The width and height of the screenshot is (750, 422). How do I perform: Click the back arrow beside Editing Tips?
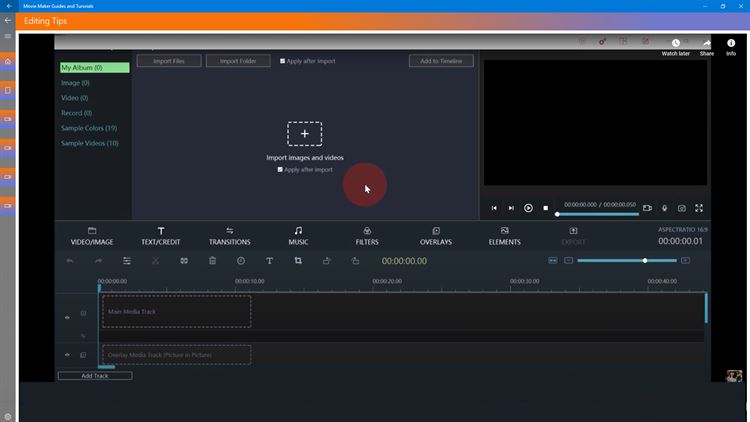[8, 20]
